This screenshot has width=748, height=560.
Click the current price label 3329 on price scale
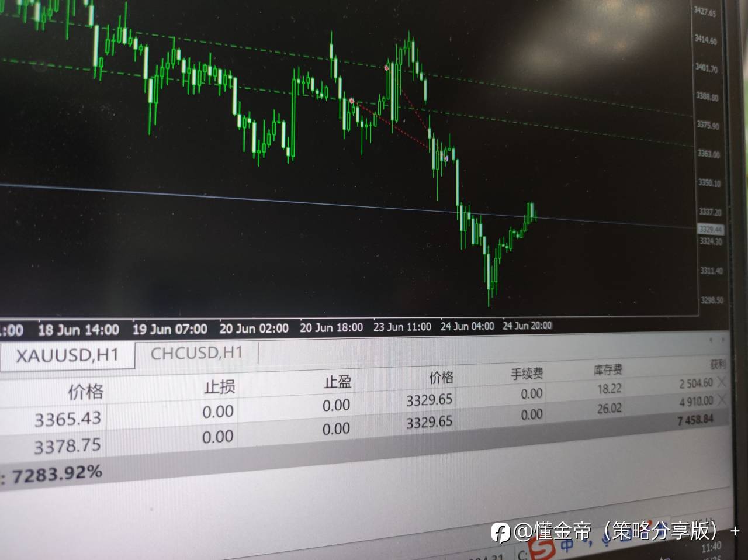pos(712,230)
